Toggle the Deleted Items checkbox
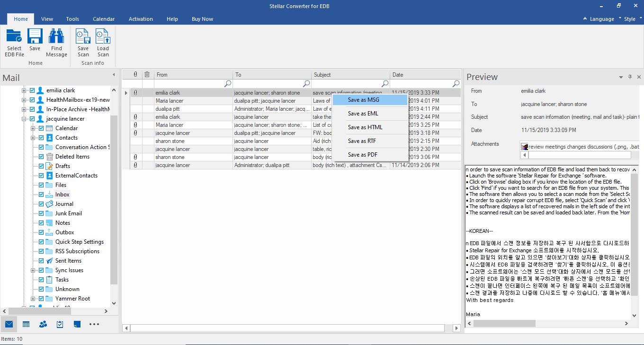The image size is (644, 345). click(x=41, y=157)
